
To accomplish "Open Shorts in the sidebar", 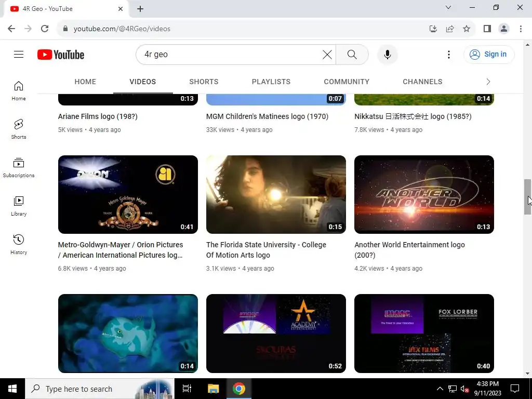I will 19,129.
